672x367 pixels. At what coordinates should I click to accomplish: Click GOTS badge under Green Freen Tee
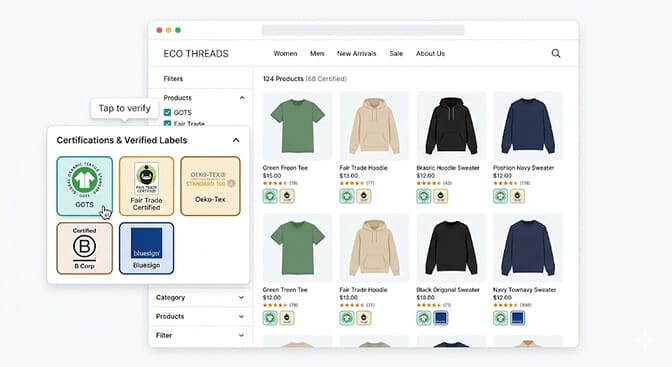click(x=270, y=196)
